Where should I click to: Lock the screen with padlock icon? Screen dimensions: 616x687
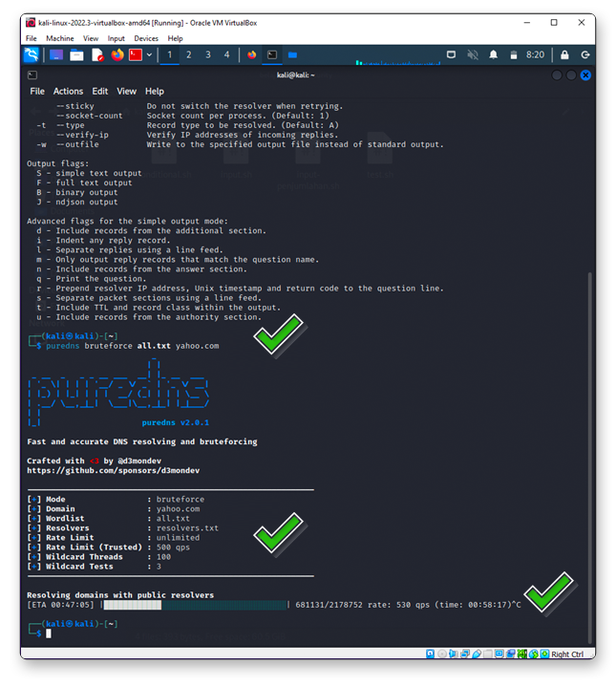click(x=564, y=54)
